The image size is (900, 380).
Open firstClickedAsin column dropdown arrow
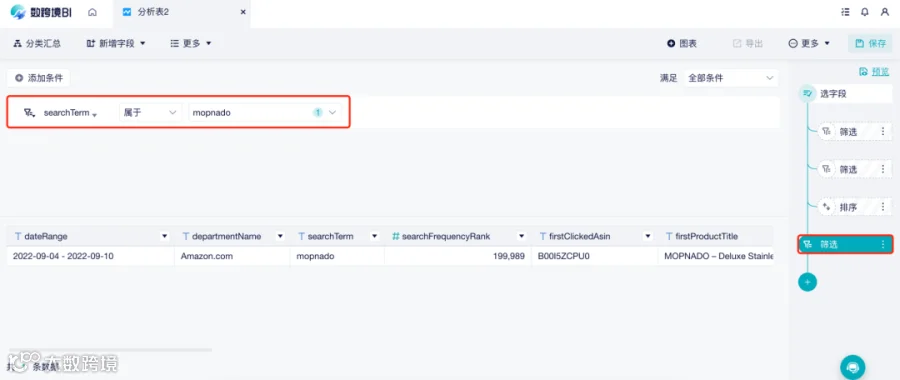(647, 236)
